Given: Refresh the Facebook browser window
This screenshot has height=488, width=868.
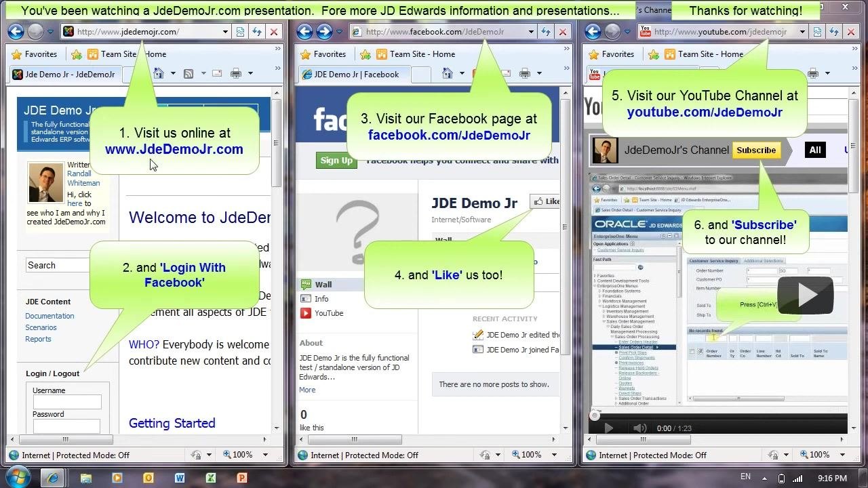Looking at the screenshot, I should 546,32.
